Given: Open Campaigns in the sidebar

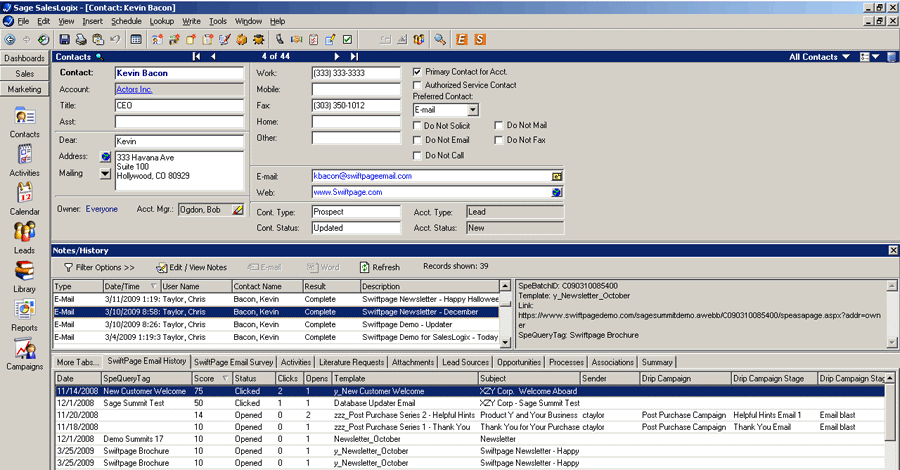Looking at the screenshot, I should (x=25, y=355).
